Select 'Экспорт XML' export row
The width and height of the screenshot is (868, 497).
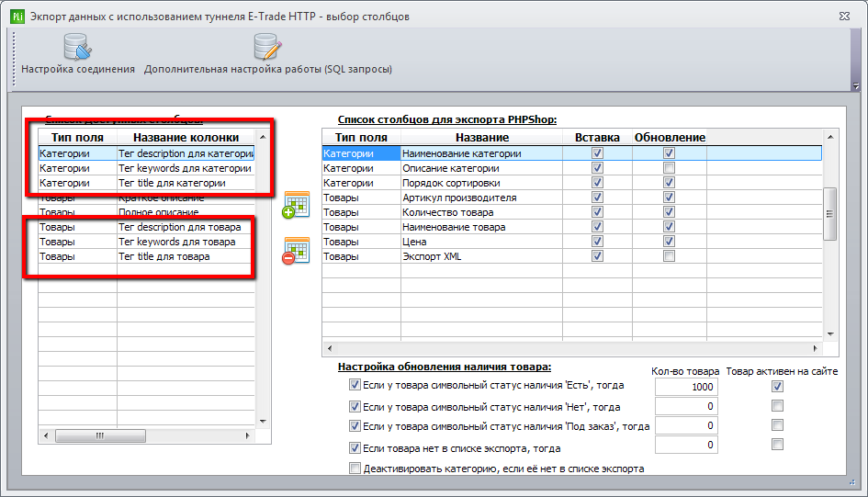pyautogui.click(x=572, y=256)
